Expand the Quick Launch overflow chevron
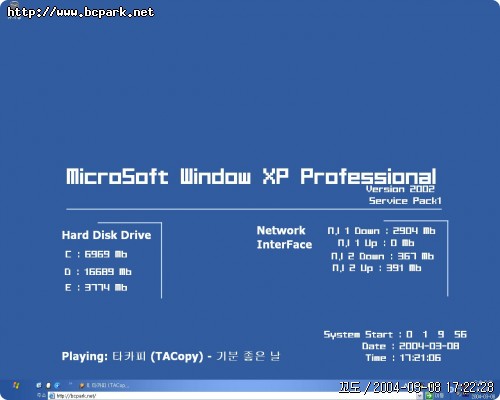The width and height of the screenshot is (500, 400). coord(70,384)
